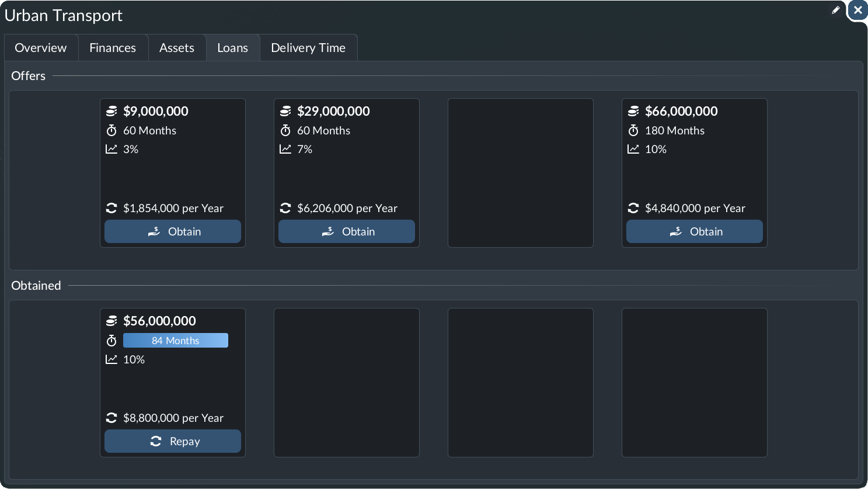868x489 pixels.
Task: Click the 84 Months progress bar
Action: [176, 341]
